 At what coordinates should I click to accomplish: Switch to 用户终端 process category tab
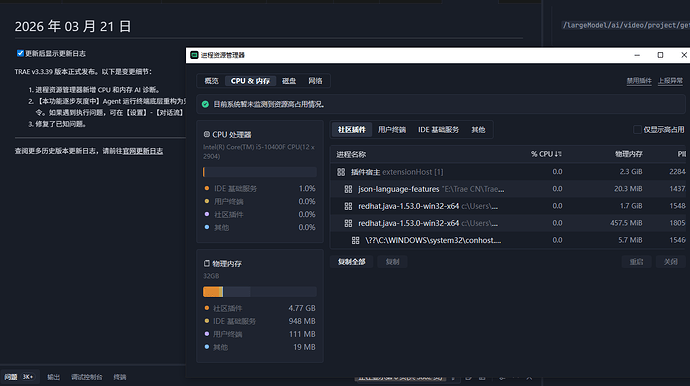pyautogui.click(x=392, y=130)
